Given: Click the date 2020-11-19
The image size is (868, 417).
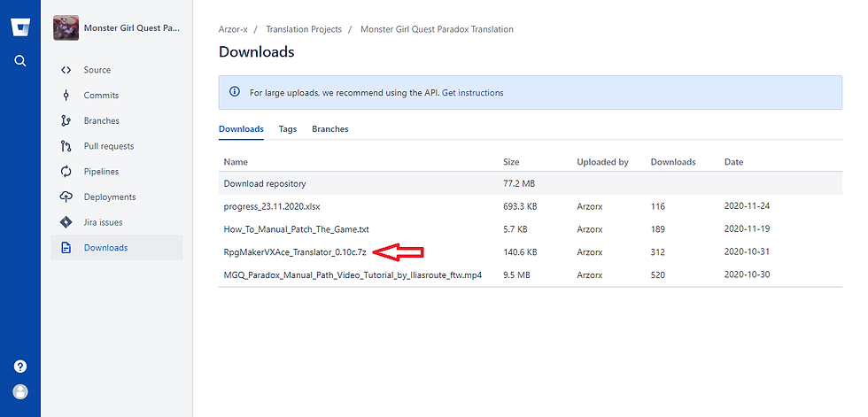Looking at the screenshot, I should pyautogui.click(x=747, y=228).
